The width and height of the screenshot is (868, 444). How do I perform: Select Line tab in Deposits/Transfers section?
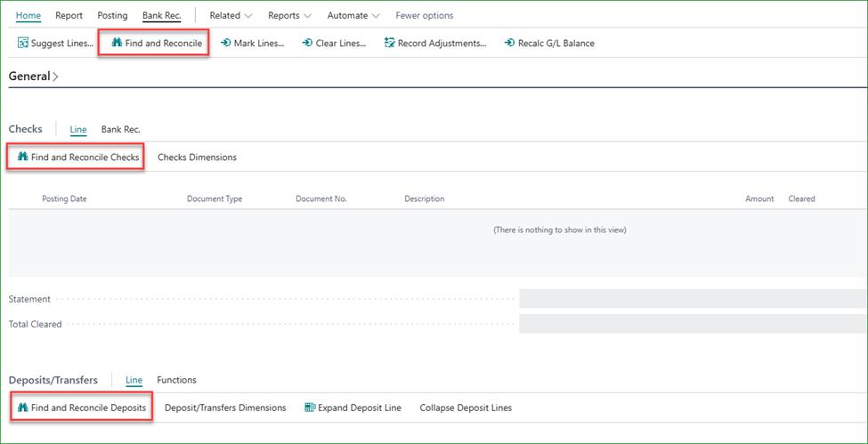134,380
